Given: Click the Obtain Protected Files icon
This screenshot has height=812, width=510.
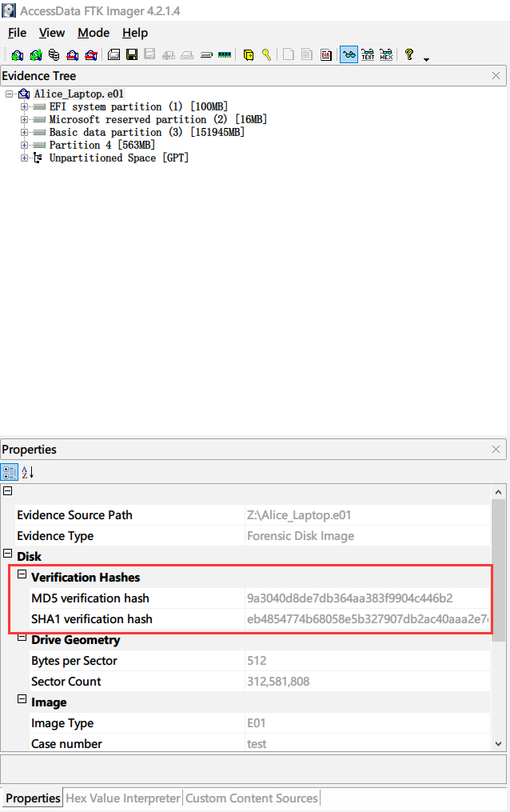Looking at the screenshot, I should tap(249, 54).
